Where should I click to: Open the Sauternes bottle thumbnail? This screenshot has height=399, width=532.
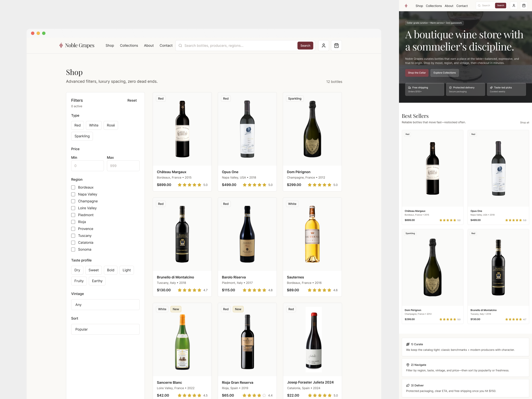[312, 234]
